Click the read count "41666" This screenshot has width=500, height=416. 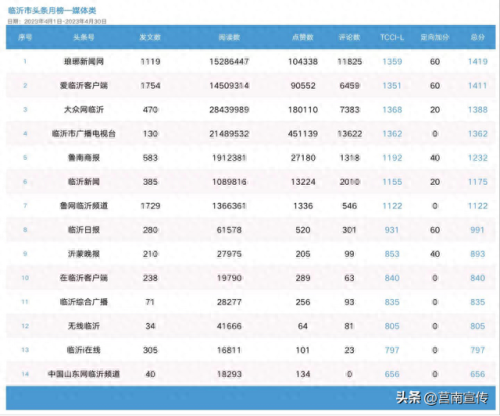pyautogui.click(x=229, y=326)
